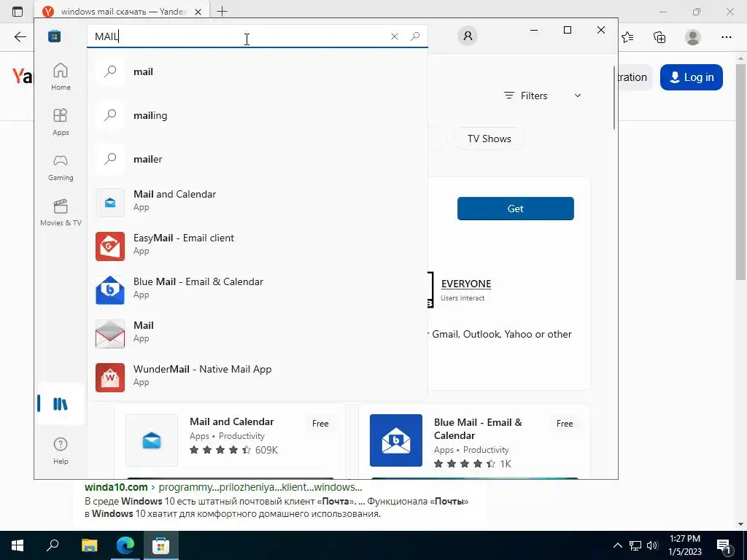Click the Blue Mail suggestion icon
Viewport: 747px width, 560px height.
click(x=110, y=290)
